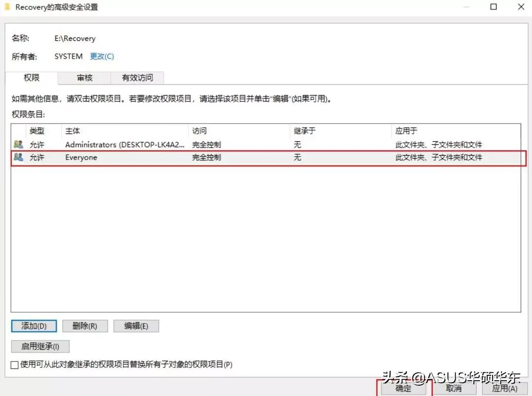532x396 pixels.
Task: Open the 更改(C) link to change owner
Action: click(102, 56)
